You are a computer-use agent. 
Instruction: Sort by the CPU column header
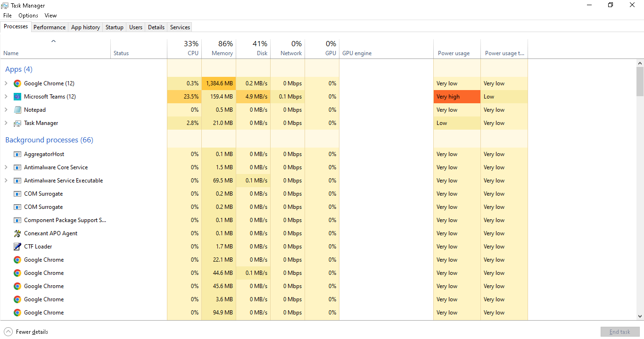184,49
